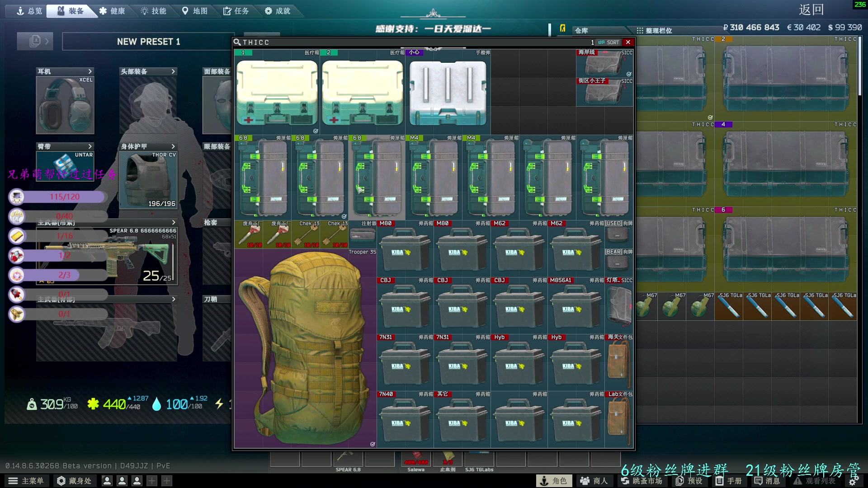This screenshot has width=868, height=488.
Task: Switch to the 健康 tab
Action: [x=113, y=11]
